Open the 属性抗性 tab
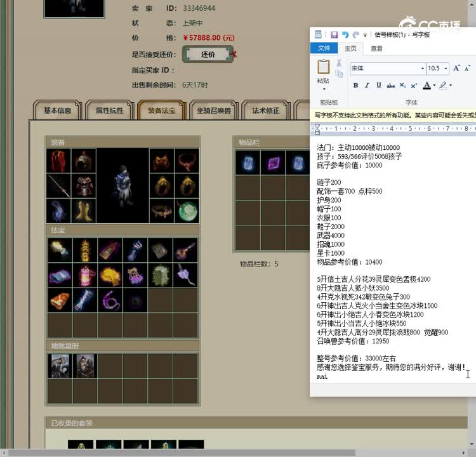 (x=110, y=110)
